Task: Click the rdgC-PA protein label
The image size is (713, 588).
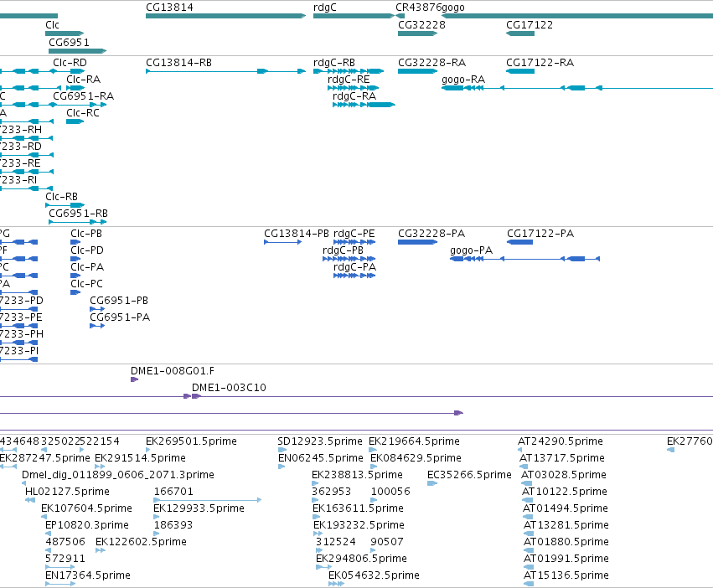Action: [x=354, y=267]
